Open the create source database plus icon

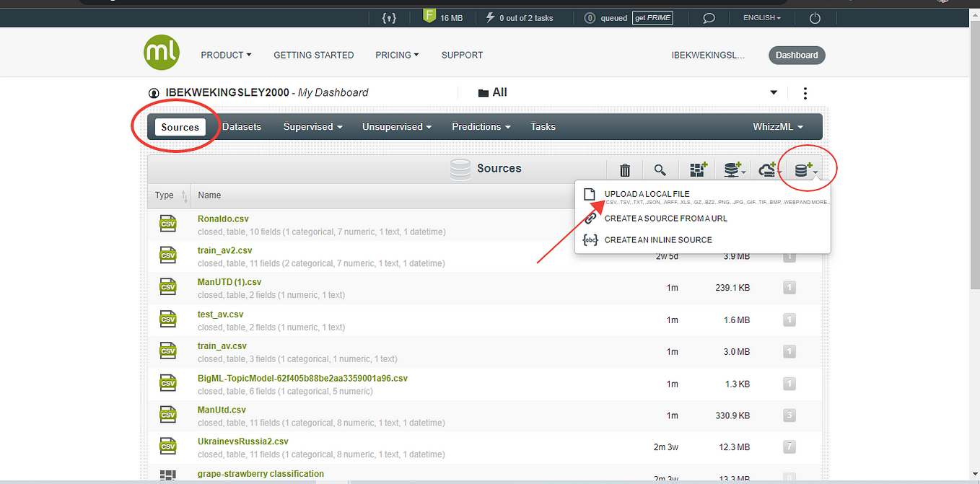pos(805,170)
